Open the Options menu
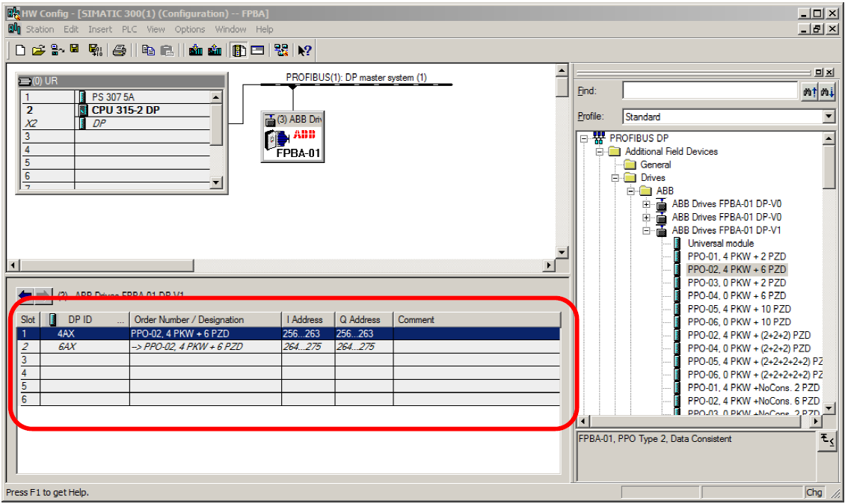This screenshot has height=504, width=845. pos(189,29)
